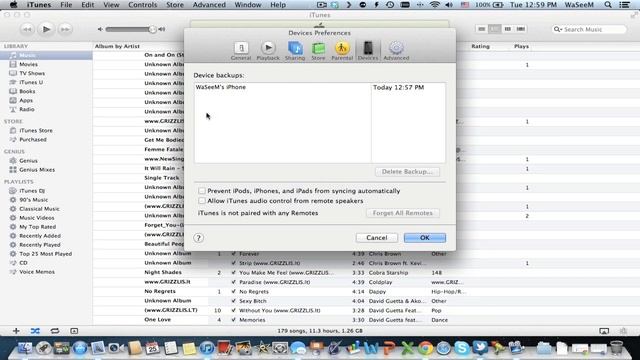This screenshot has height=360, width=640.
Task: Select Movies in the library sidebar
Action: pyautogui.click(x=28, y=64)
